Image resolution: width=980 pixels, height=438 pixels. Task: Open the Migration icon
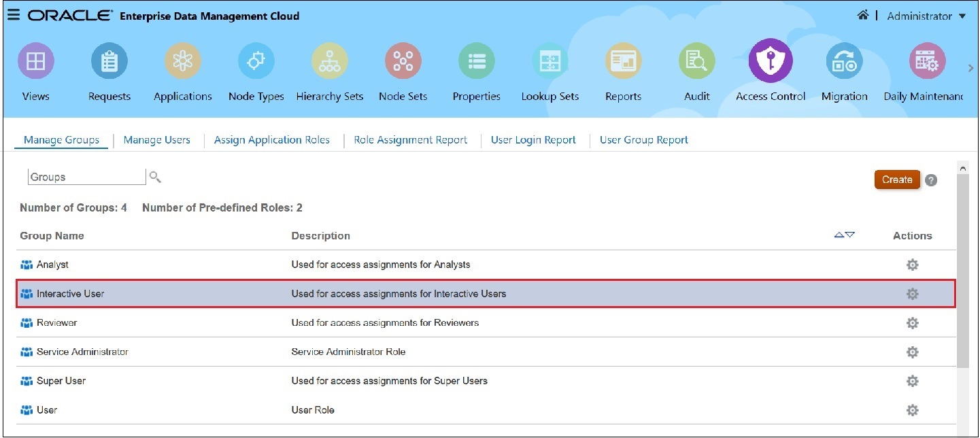[844, 61]
